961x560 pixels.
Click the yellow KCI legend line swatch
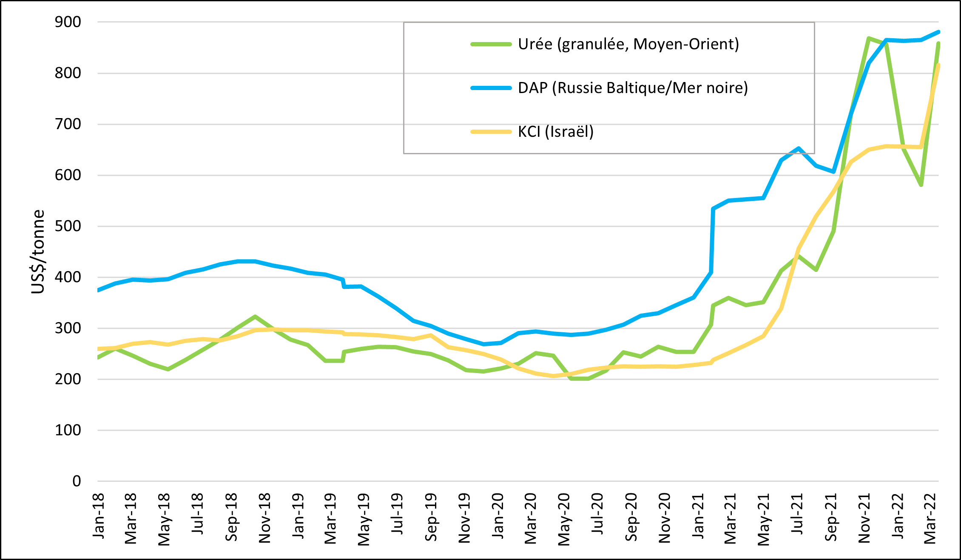point(491,132)
